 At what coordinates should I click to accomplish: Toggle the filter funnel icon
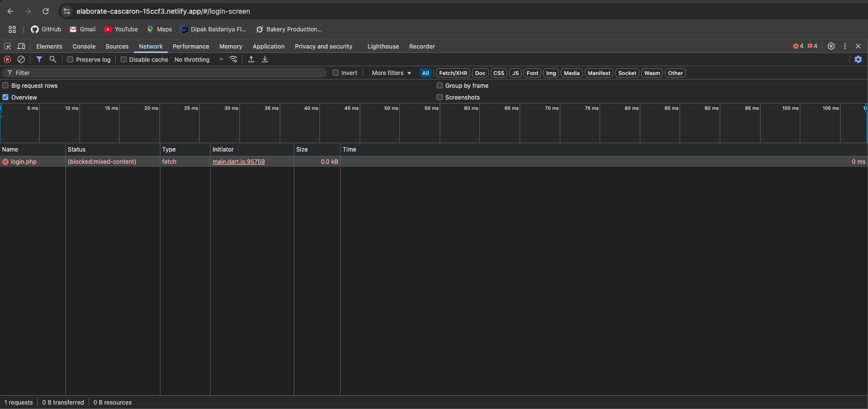(39, 59)
